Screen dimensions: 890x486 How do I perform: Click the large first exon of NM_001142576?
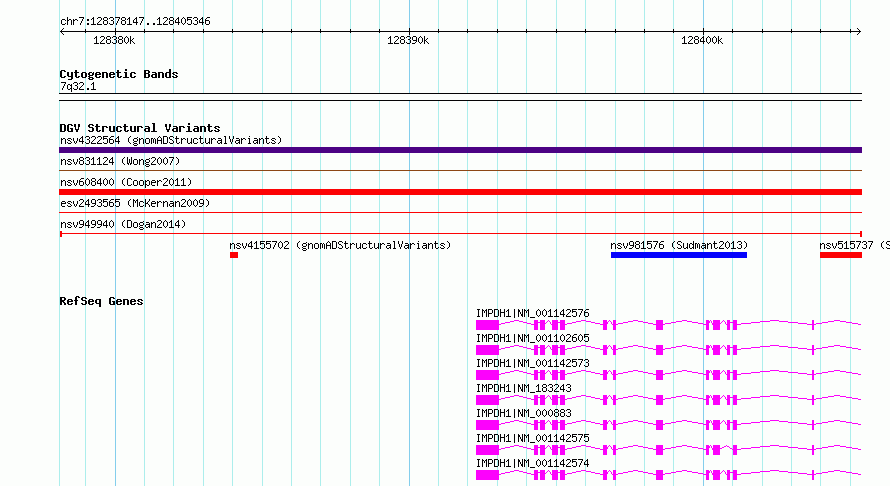487,325
